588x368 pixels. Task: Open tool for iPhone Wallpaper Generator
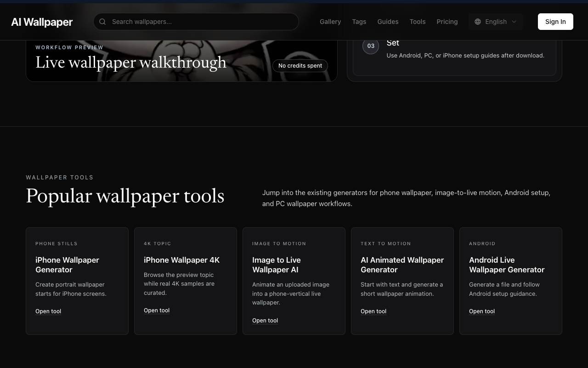pyautogui.click(x=48, y=311)
